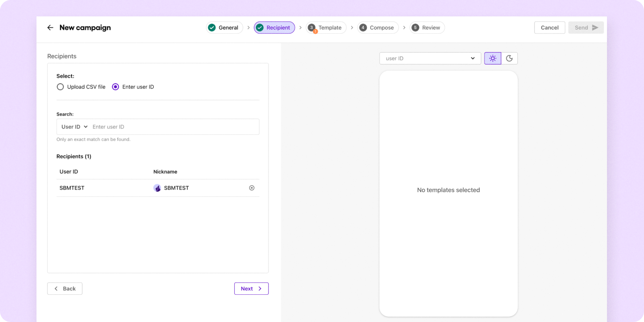Click the SBMTEST nickname avatar icon
This screenshot has width=644, height=322.
pos(158,188)
